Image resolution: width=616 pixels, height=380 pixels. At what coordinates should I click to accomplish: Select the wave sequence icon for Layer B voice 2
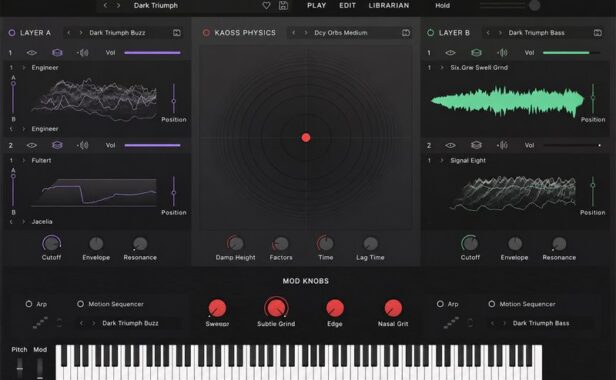point(476,145)
